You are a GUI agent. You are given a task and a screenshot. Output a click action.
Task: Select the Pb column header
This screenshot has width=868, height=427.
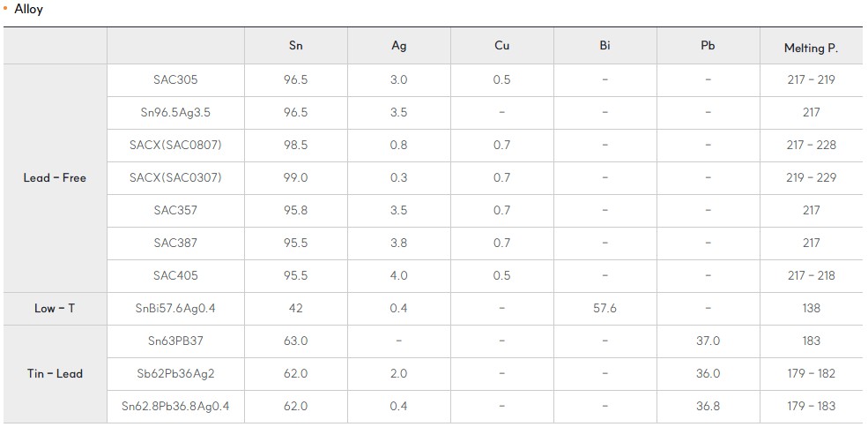(708, 46)
